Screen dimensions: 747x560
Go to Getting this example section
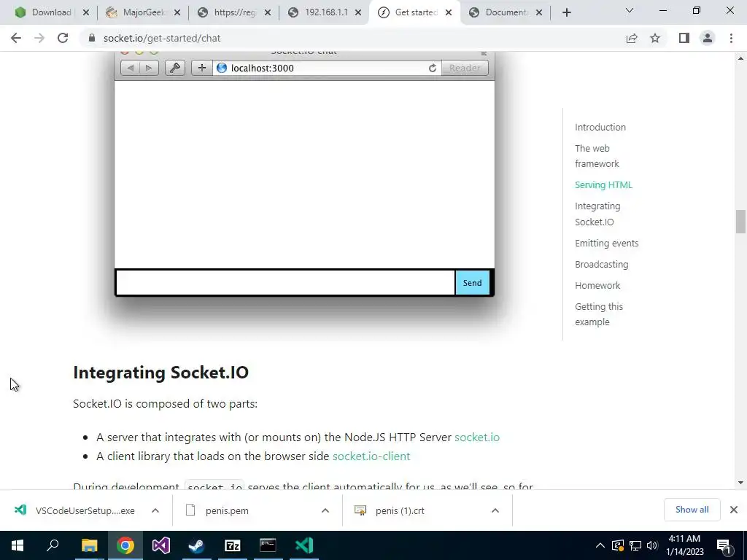point(599,314)
